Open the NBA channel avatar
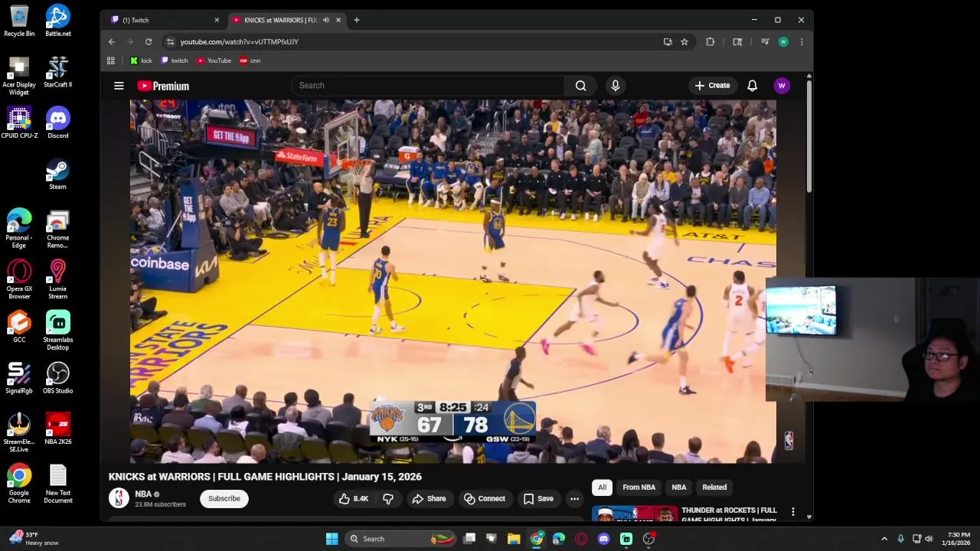Screen dimensions: 980x551 click(x=119, y=498)
